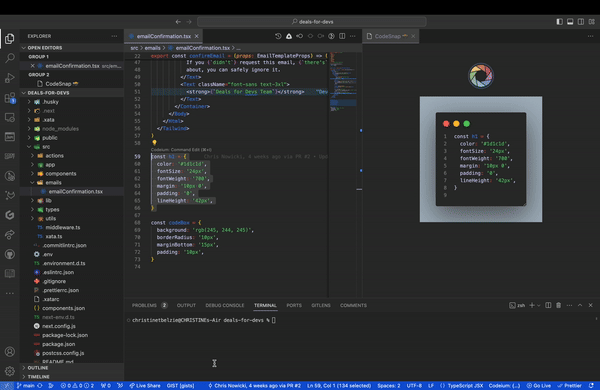The height and width of the screenshot is (390, 600).
Task: Switch to the Ports tab
Action: pos(294,305)
